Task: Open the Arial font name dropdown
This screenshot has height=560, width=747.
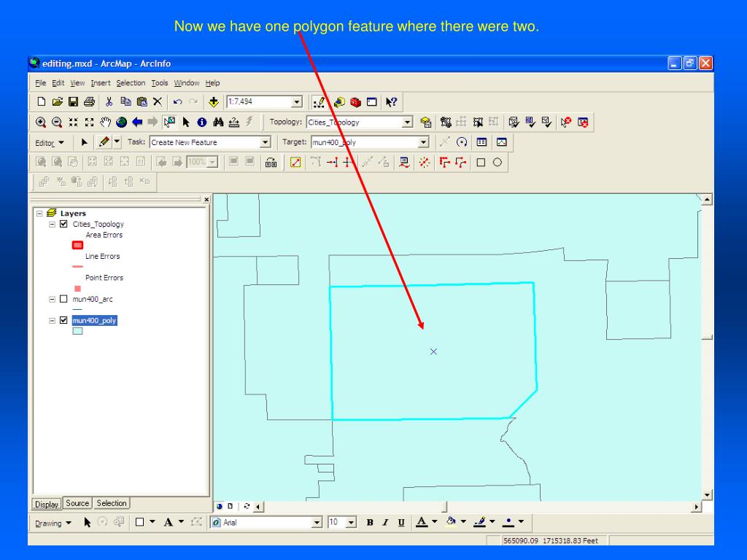Action: [x=317, y=523]
